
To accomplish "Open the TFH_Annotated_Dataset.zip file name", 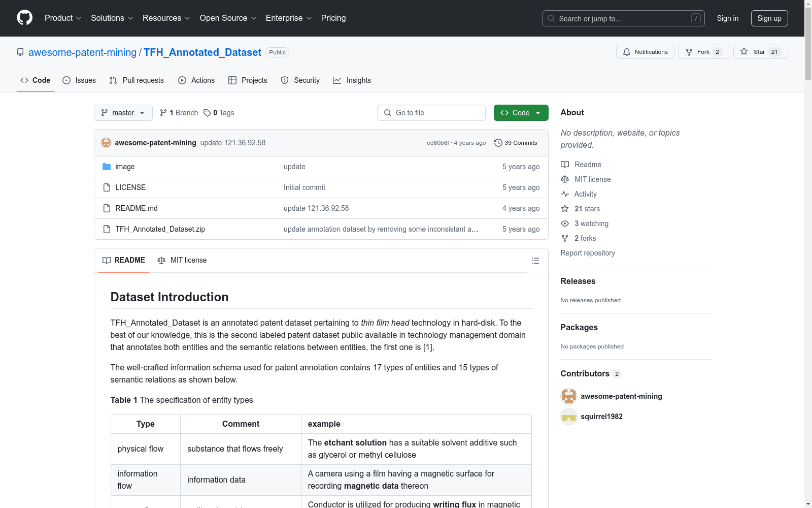I will (160, 229).
